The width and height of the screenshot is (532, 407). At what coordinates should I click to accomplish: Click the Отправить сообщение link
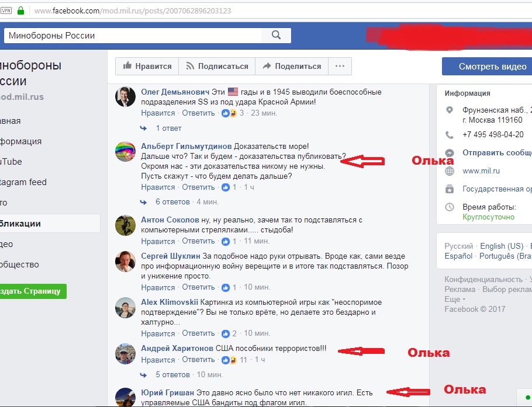point(497,153)
